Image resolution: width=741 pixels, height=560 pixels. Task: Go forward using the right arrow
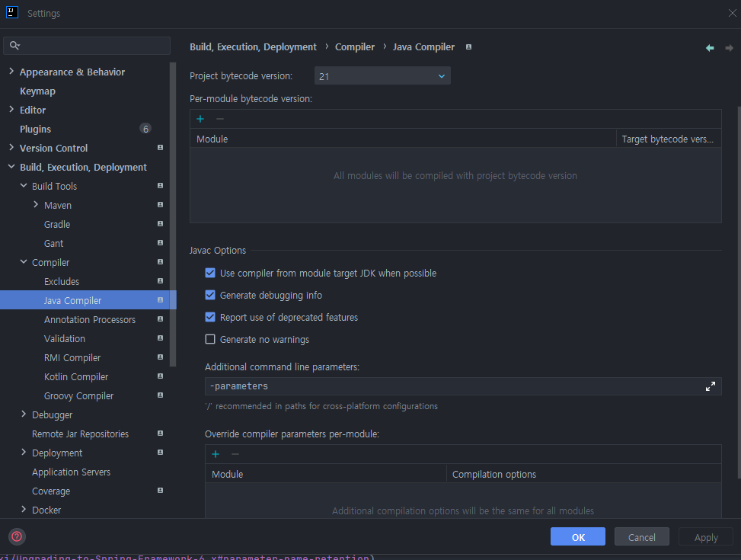[x=729, y=48]
